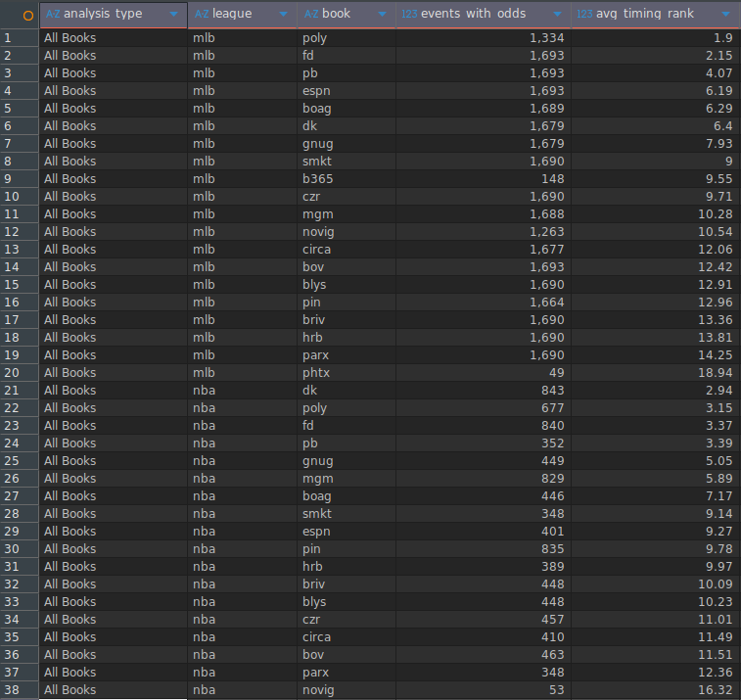Click the cell containing book poly in row 1
This screenshot has width=741, height=700.
point(315,38)
